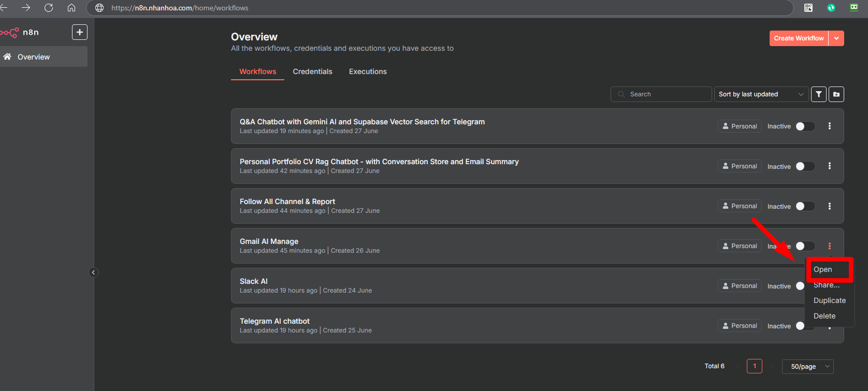Click page number 1 in pagination

click(x=755, y=366)
